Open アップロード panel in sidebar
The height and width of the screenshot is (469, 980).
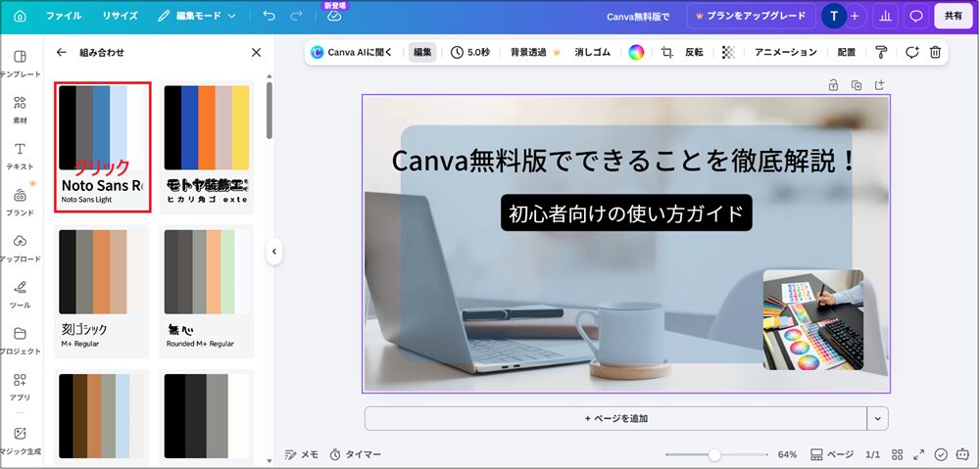coord(20,249)
